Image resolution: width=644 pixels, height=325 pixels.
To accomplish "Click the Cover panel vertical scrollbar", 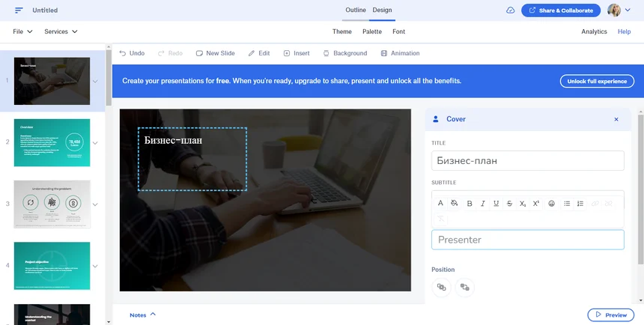I will click(x=641, y=189).
